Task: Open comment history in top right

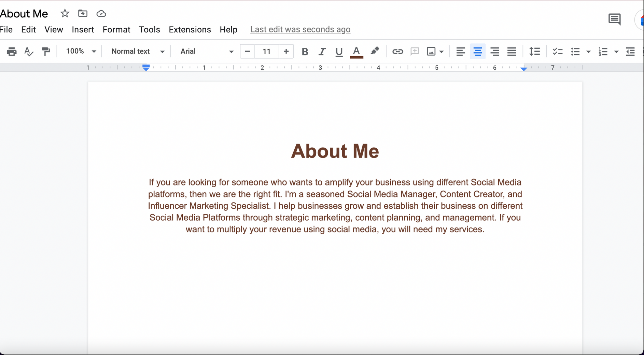Action: (x=614, y=19)
